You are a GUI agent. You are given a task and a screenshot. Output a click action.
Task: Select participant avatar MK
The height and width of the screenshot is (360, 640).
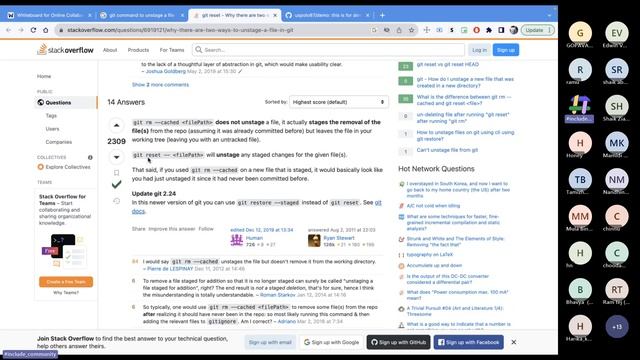pos(617,143)
